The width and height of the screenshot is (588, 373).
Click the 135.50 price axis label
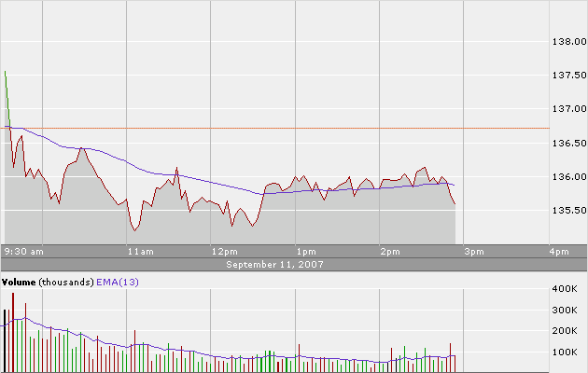[x=567, y=211]
